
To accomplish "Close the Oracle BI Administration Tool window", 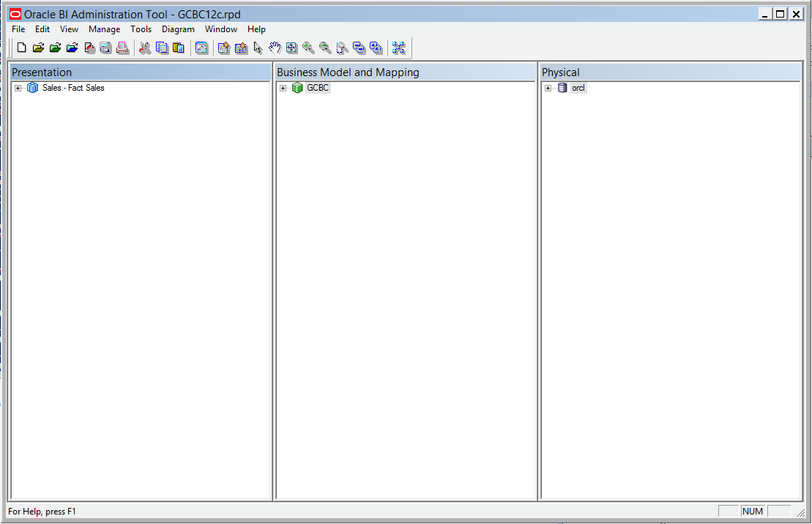I will click(797, 14).
